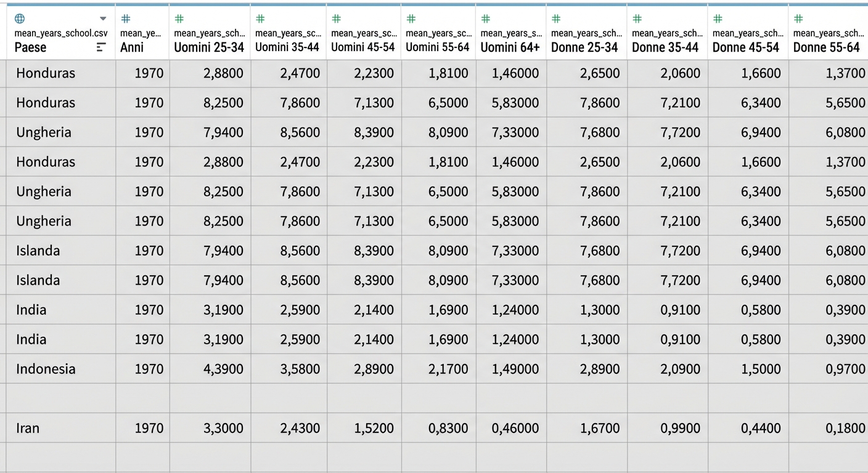Click the number type icon above Anni
This screenshot has height=473, width=868.
[126, 19]
